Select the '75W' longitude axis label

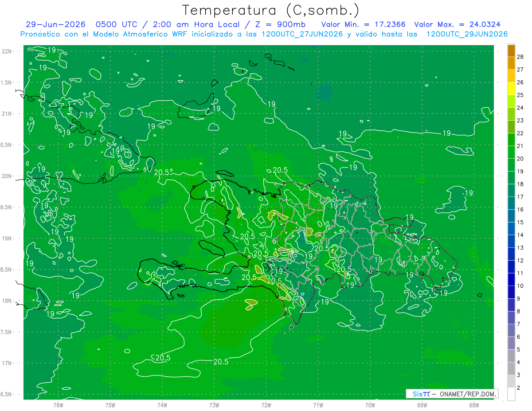click(x=110, y=405)
